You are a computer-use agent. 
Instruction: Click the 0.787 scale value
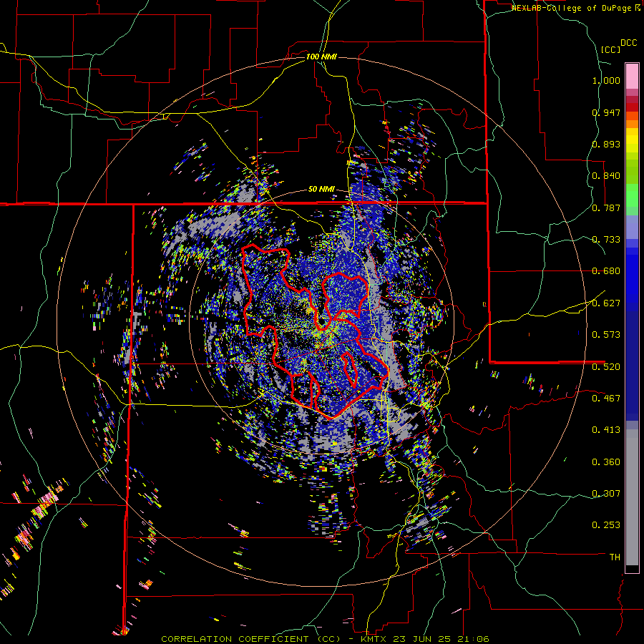tap(606, 208)
